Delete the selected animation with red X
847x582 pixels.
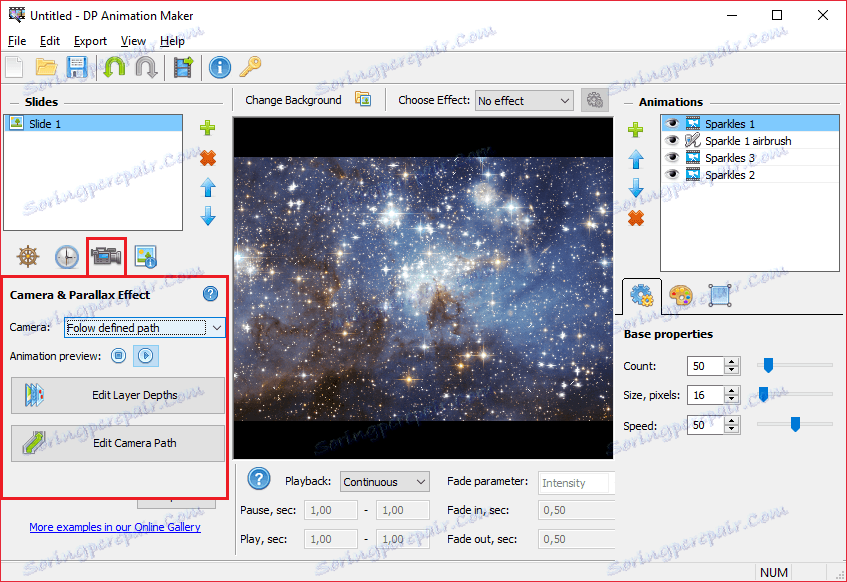[636, 218]
